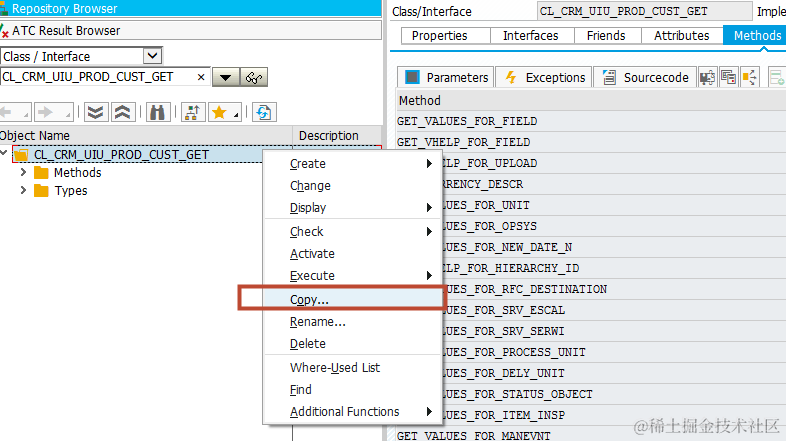Choose Change from the context menu
Image resolution: width=786 pixels, height=441 pixels.
click(352, 186)
